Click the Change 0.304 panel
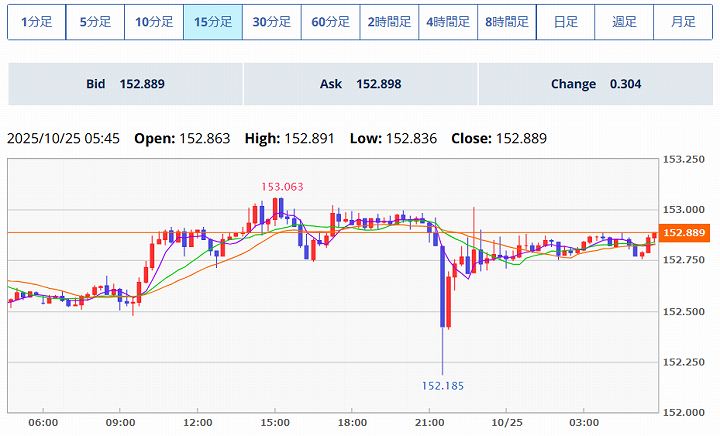This screenshot has height=436, width=720. [x=595, y=84]
